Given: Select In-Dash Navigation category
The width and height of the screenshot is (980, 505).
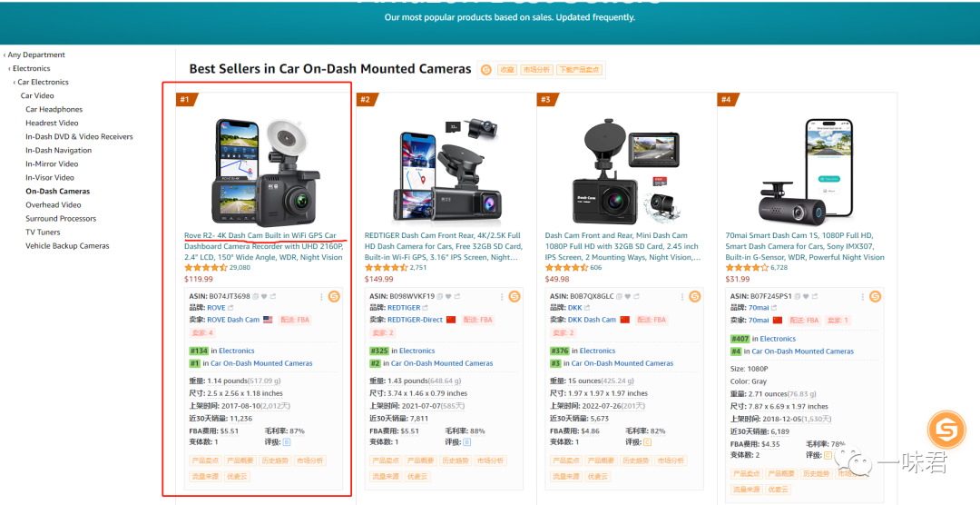Looking at the screenshot, I should (x=59, y=150).
